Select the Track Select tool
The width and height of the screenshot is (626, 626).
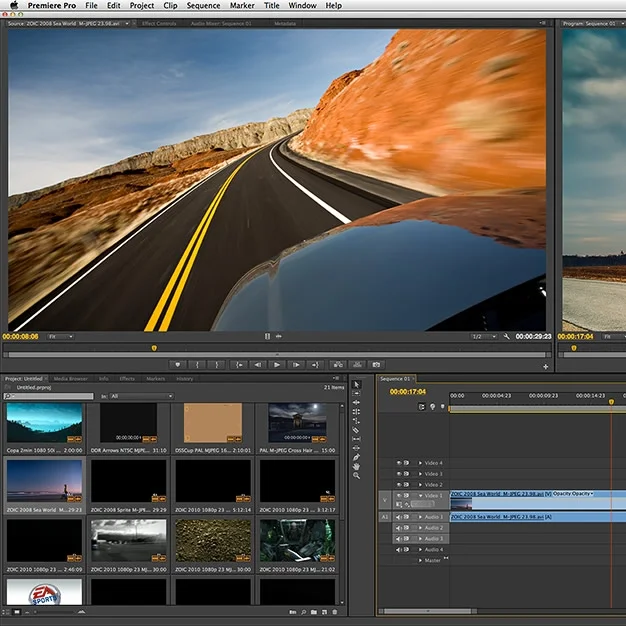356,393
